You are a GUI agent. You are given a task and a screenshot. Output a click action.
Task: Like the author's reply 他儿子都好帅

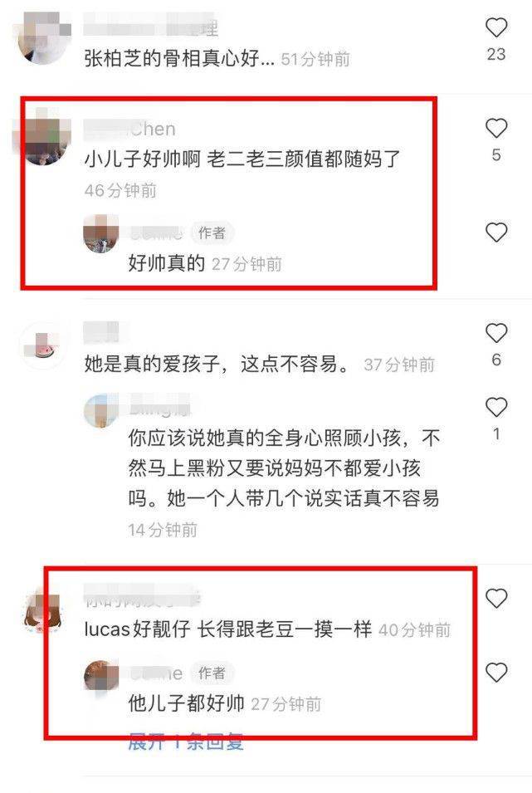(496, 672)
